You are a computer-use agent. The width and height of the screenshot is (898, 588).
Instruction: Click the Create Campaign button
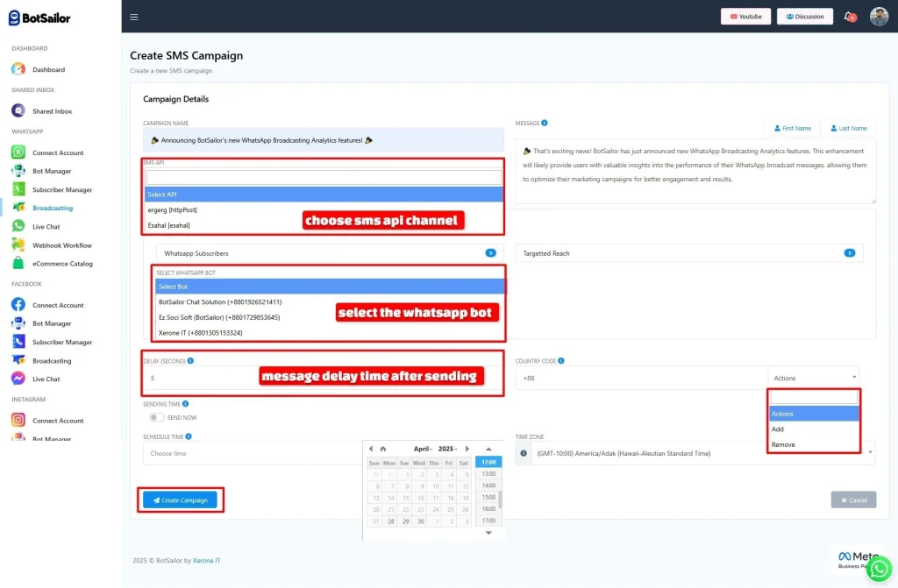[181, 499]
